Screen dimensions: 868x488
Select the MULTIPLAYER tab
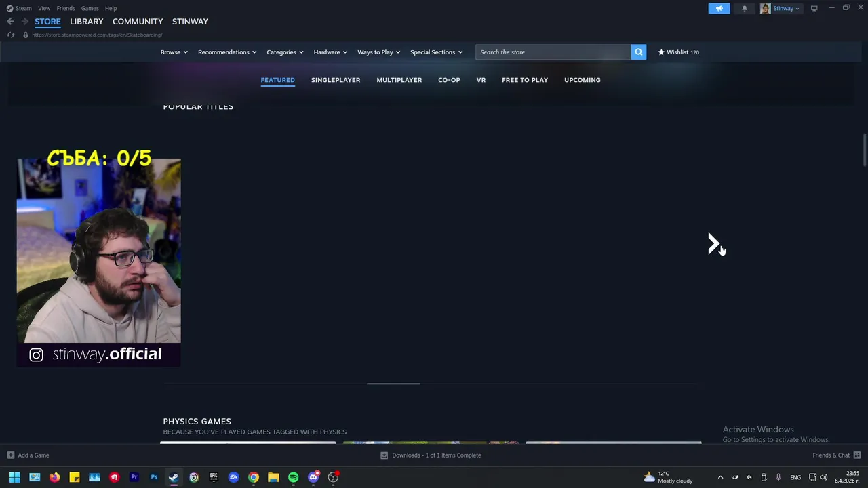click(399, 80)
